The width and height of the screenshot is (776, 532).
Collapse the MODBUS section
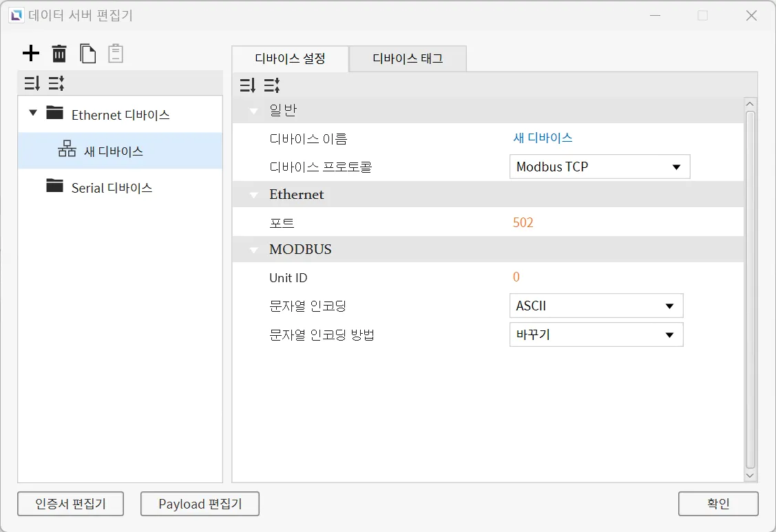(254, 250)
